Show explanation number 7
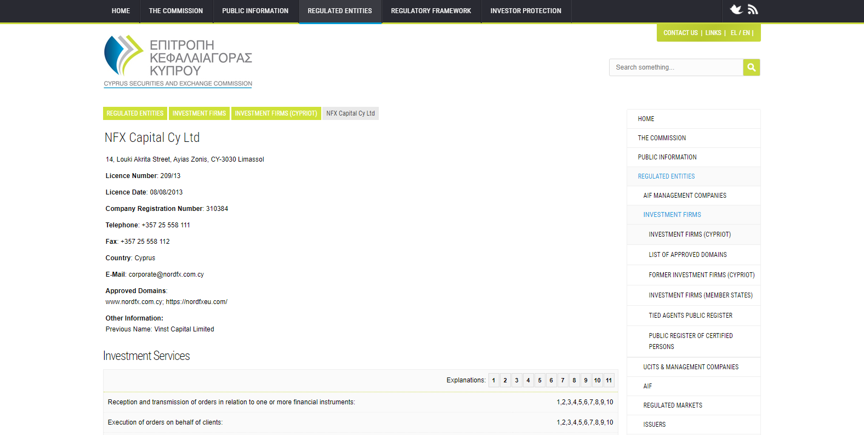The height and width of the screenshot is (435, 864). click(563, 380)
